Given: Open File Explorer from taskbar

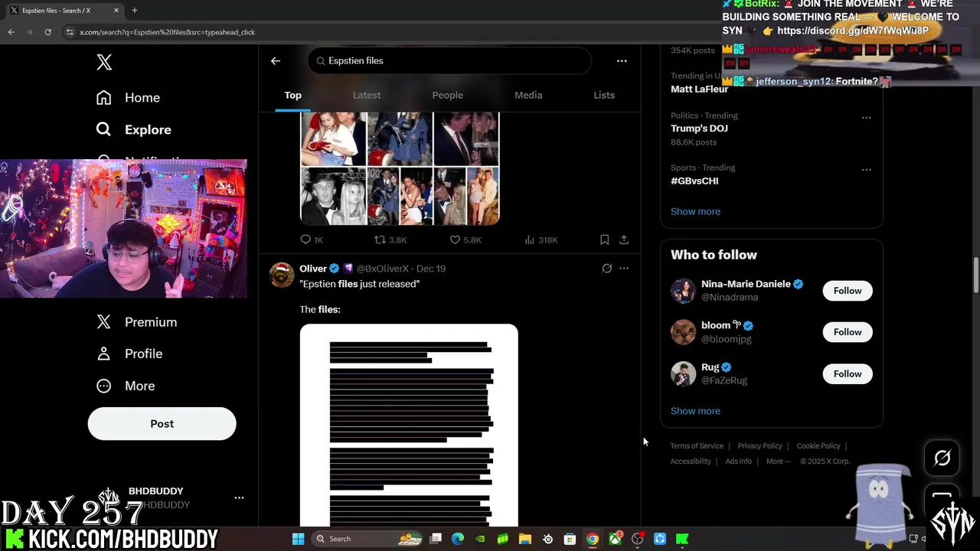Looking at the screenshot, I should click(x=525, y=539).
